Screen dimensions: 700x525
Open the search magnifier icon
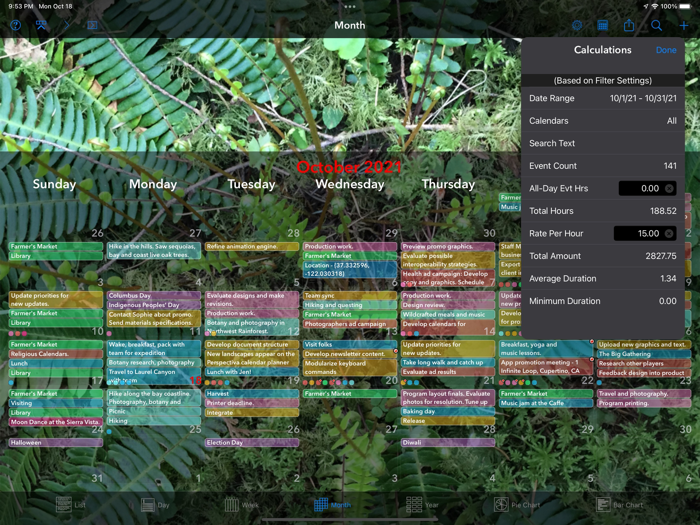[656, 25]
